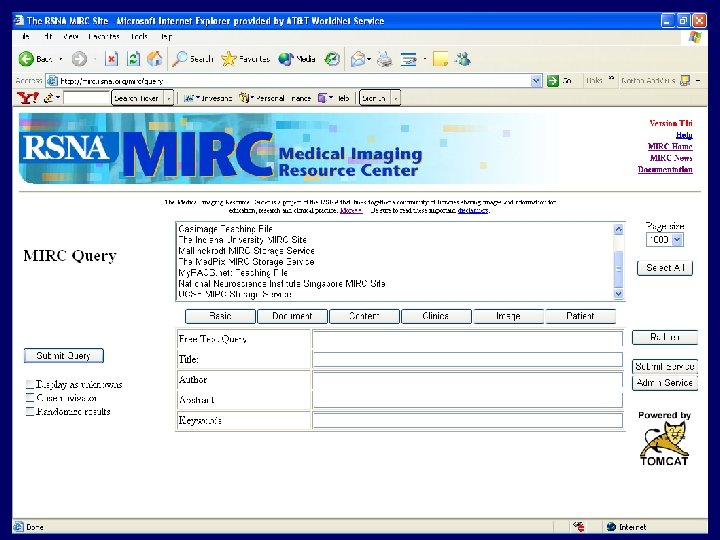The image size is (720, 540).
Task: Click the Forward arrow icon
Action: point(79,59)
